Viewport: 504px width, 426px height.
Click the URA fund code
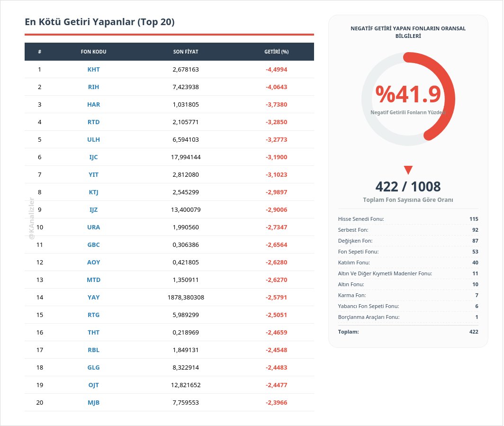(x=93, y=227)
